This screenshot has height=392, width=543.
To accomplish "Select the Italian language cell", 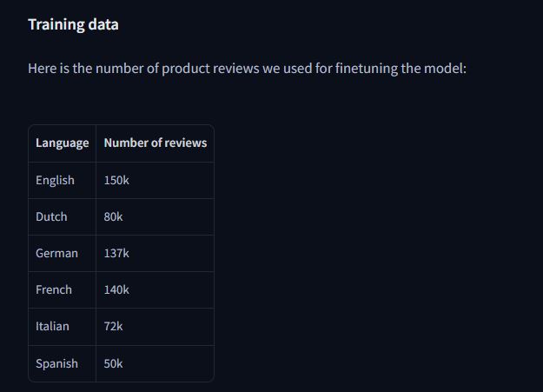I will 62,327.
